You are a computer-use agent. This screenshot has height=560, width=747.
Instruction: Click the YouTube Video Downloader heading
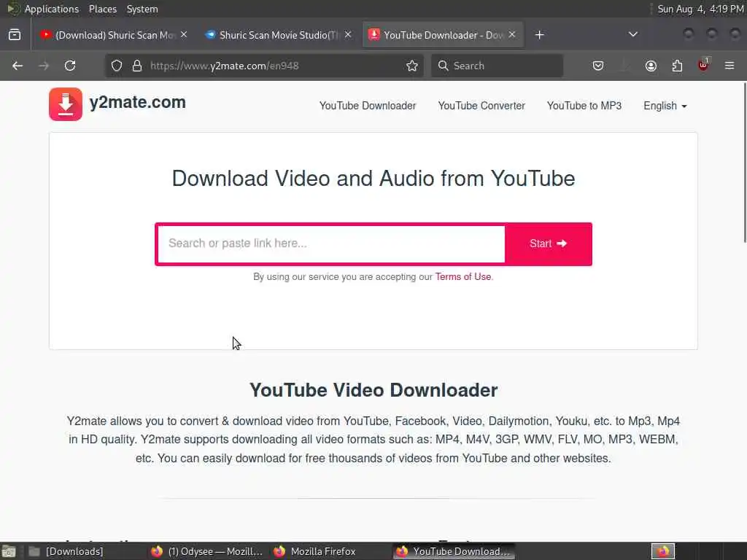click(373, 390)
